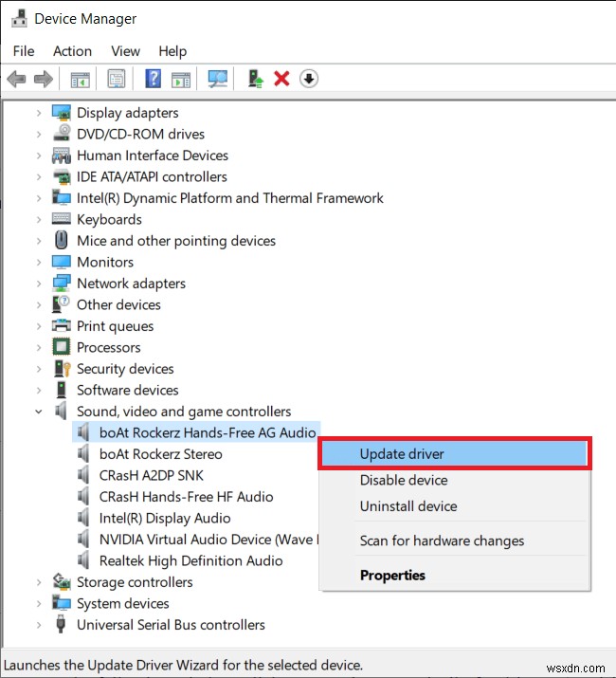Select the System devices tree label
616x678 pixels.
(123, 604)
